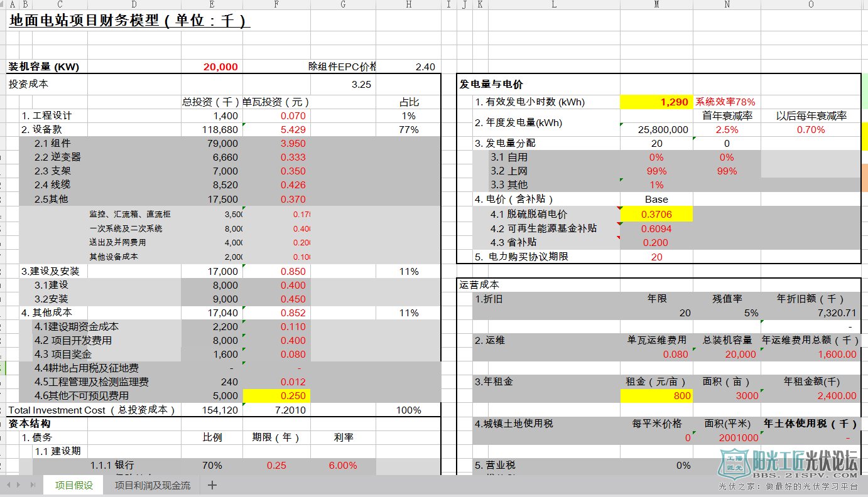Click the 资本结构 section heading
This screenshot has height=497, width=868.
coord(30,424)
